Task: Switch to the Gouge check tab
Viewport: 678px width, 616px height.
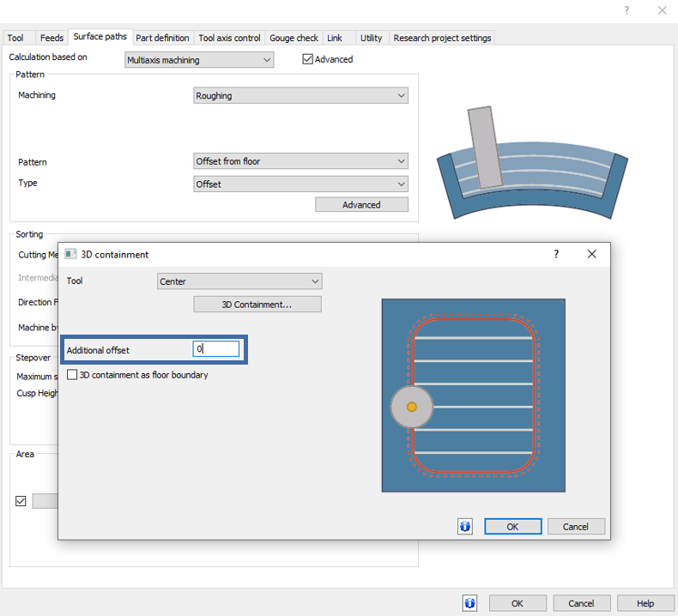Action: (x=294, y=38)
